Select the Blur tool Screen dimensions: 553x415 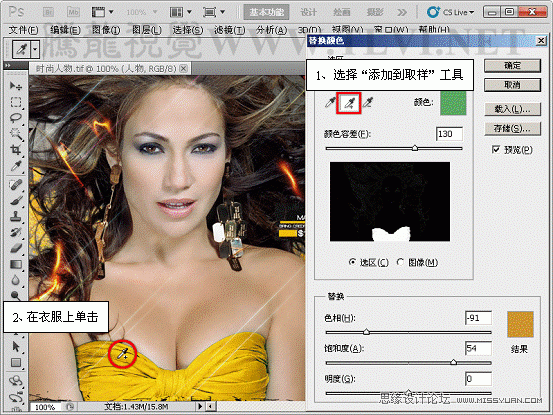click(x=16, y=280)
